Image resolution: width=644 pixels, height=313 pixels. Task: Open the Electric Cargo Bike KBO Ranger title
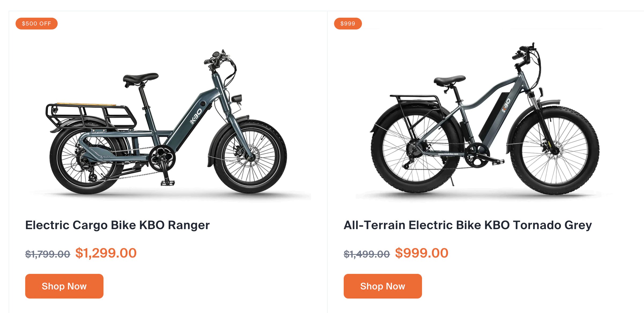pos(117,225)
